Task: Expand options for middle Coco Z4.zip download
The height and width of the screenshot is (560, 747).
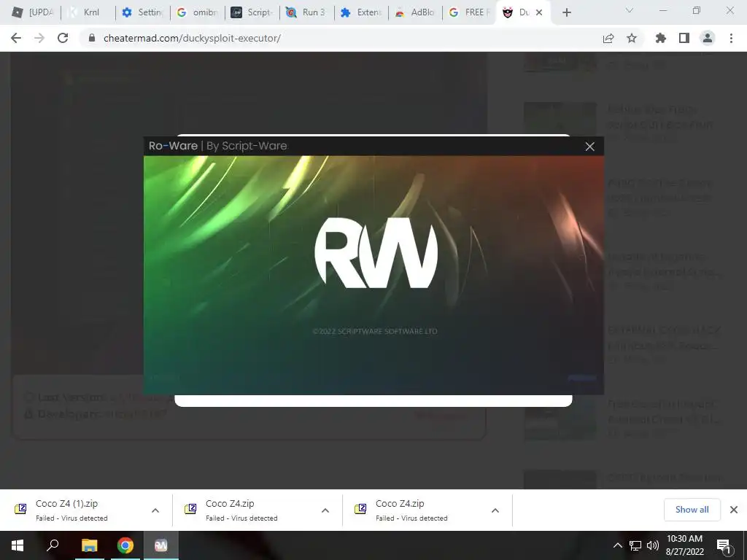Action: click(325, 510)
